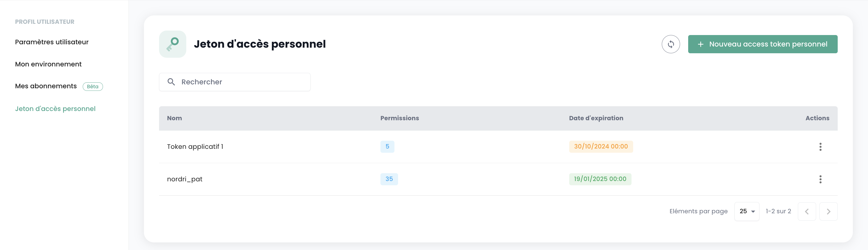The image size is (868, 250).
Task: Open Mon environnement in sidebar
Action: [48, 64]
